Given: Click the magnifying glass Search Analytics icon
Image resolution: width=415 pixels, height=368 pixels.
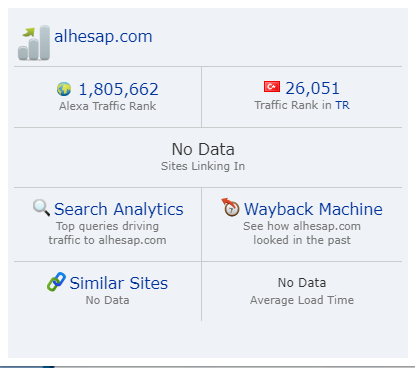Looking at the screenshot, I should point(41,208).
